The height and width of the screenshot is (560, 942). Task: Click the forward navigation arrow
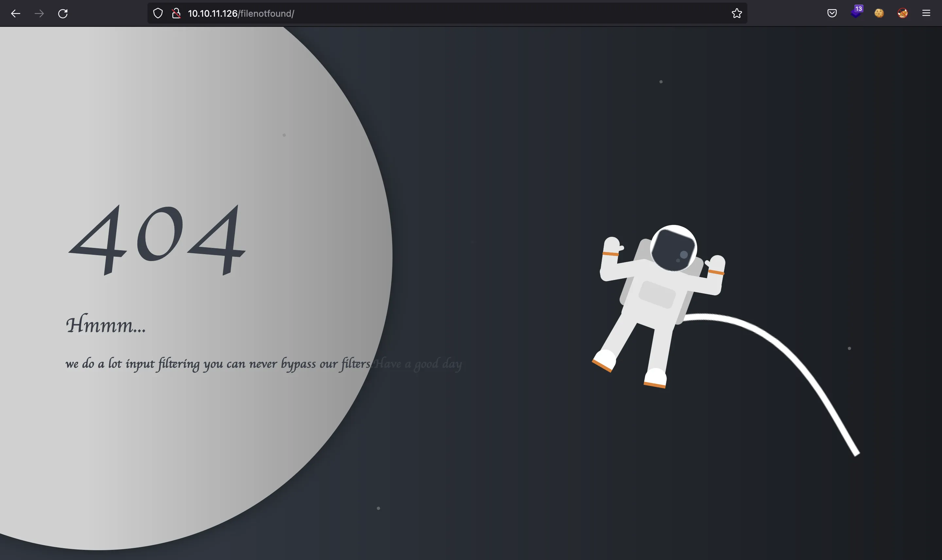click(39, 14)
